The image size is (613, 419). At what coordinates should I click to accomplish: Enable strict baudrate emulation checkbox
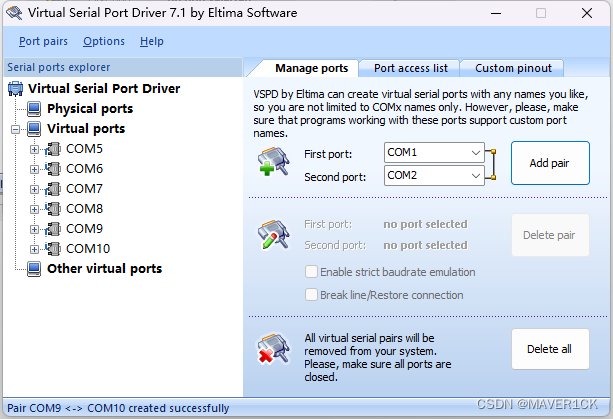point(311,272)
